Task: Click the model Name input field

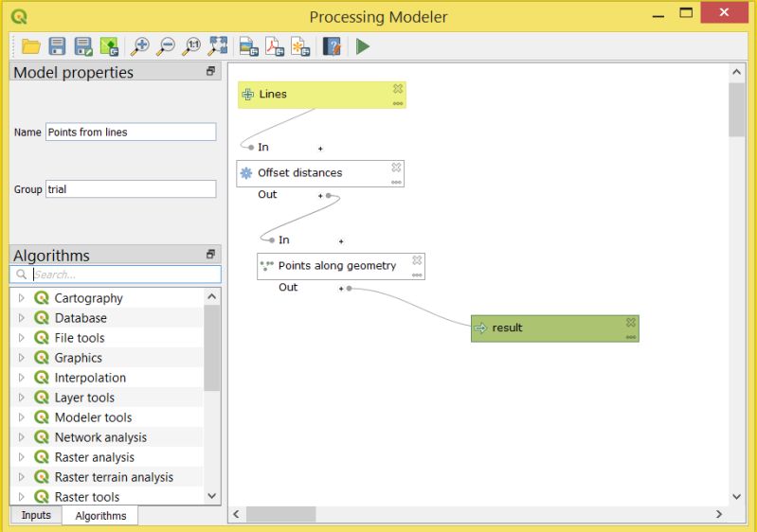Action: point(131,132)
